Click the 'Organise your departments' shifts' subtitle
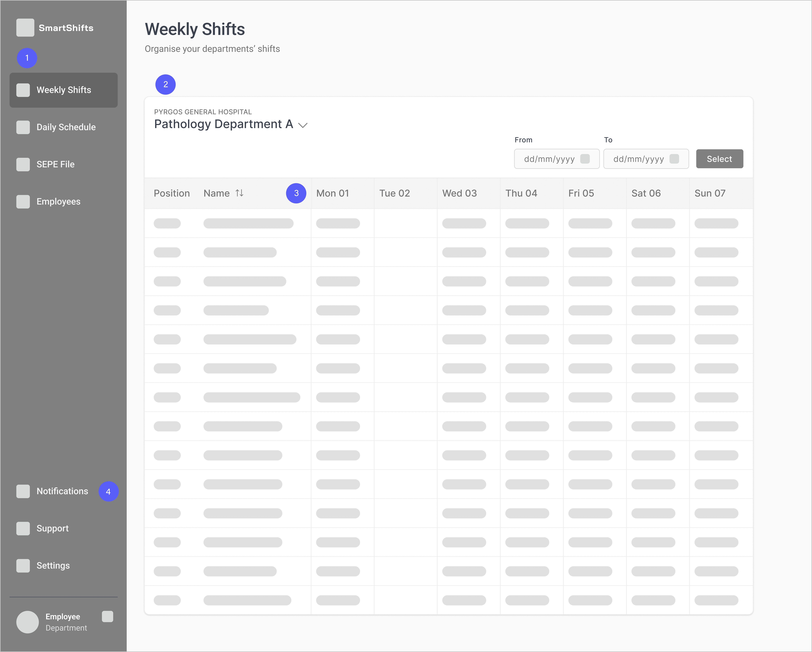Screen dimensions: 812x652 [x=212, y=49]
